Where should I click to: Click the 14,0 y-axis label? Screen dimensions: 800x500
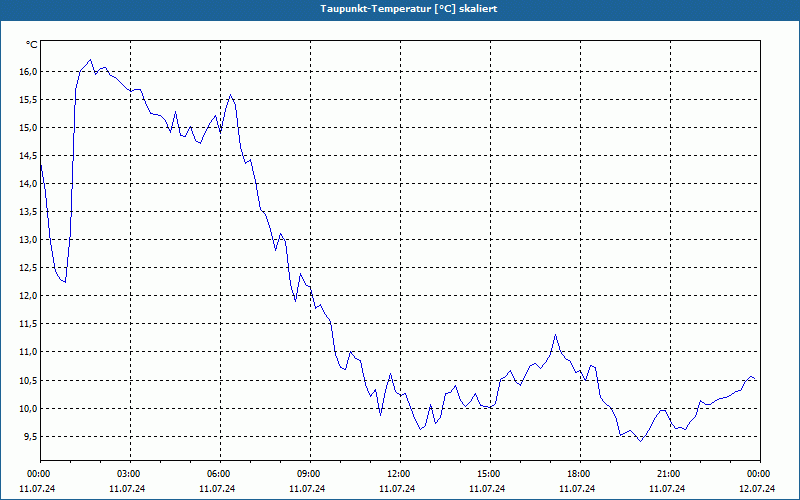coord(29,184)
